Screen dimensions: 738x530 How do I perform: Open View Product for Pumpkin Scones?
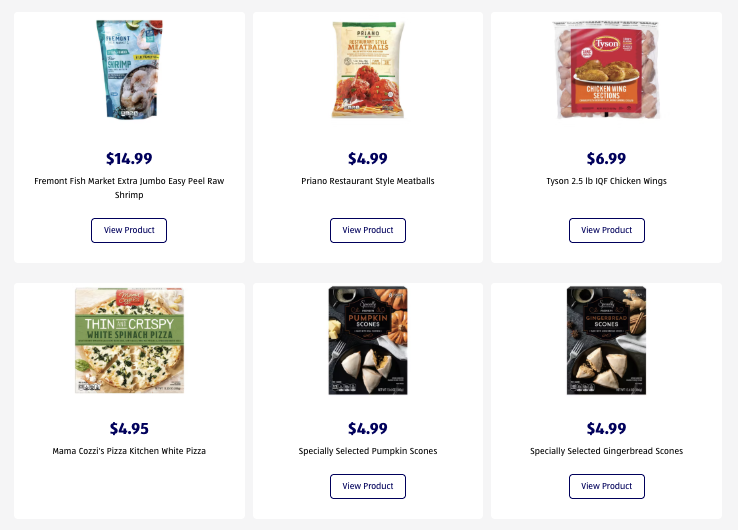click(x=367, y=486)
